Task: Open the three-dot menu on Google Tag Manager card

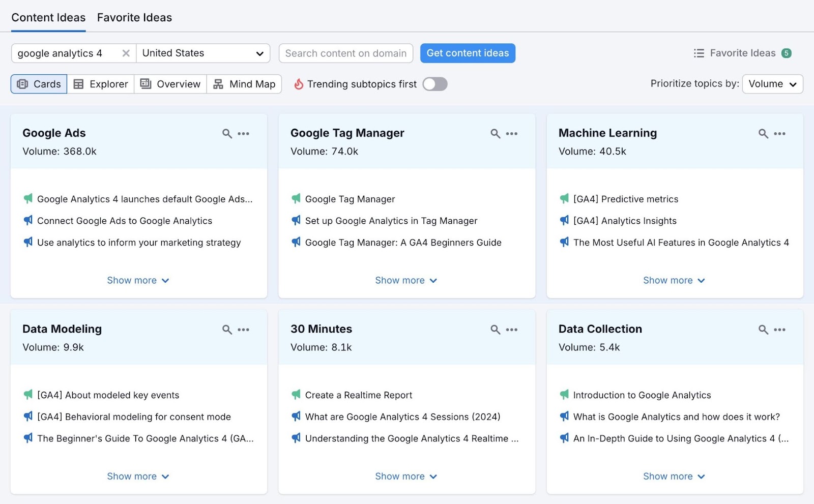Action: click(x=512, y=134)
